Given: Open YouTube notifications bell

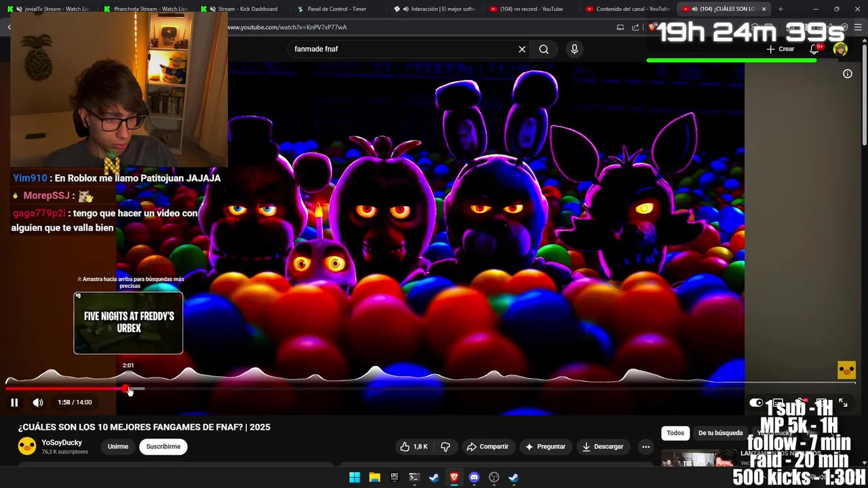Looking at the screenshot, I should point(815,49).
